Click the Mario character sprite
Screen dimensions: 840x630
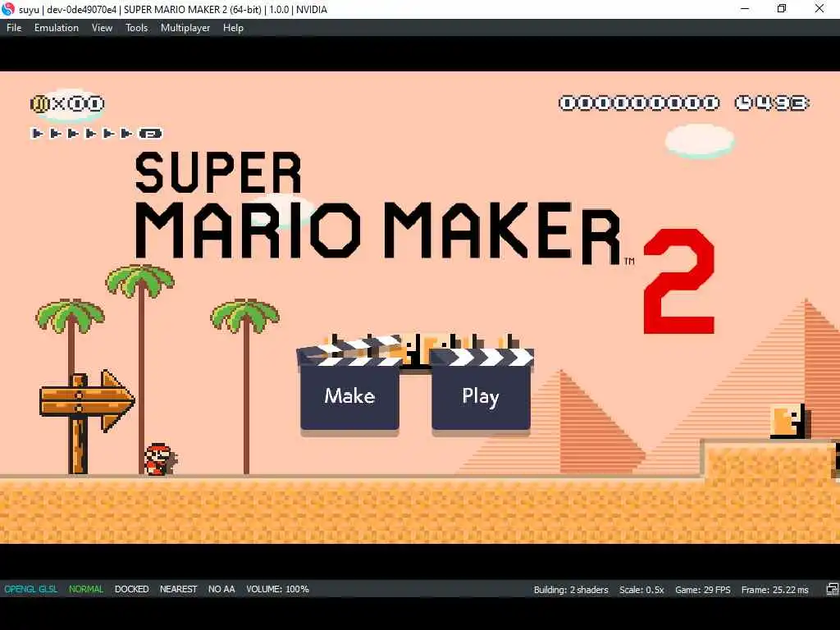coord(160,459)
